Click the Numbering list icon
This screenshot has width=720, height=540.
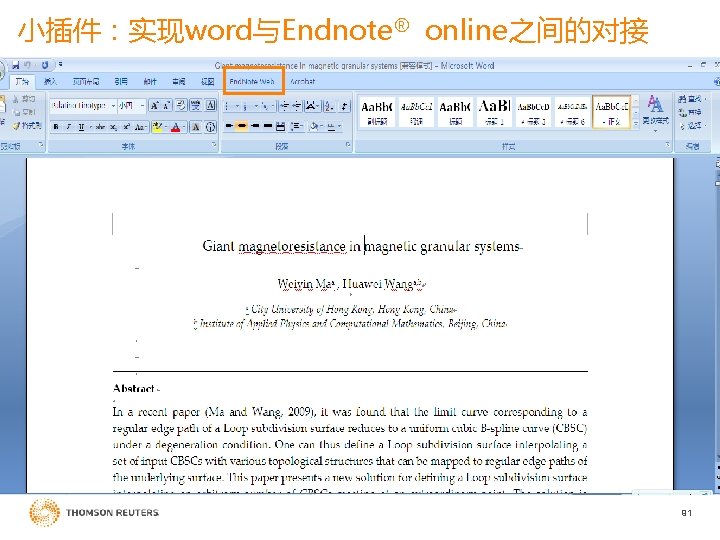245,107
